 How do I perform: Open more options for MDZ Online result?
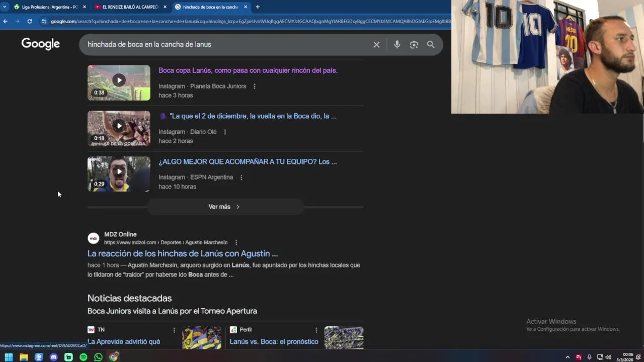pyautogui.click(x=236, y=242)
